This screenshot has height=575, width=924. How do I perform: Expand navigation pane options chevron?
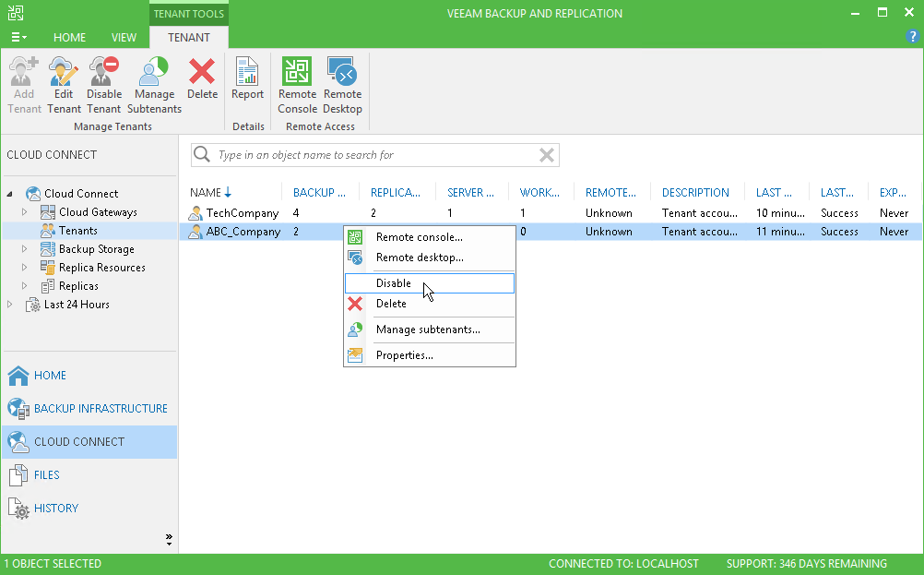coord(169,539)
